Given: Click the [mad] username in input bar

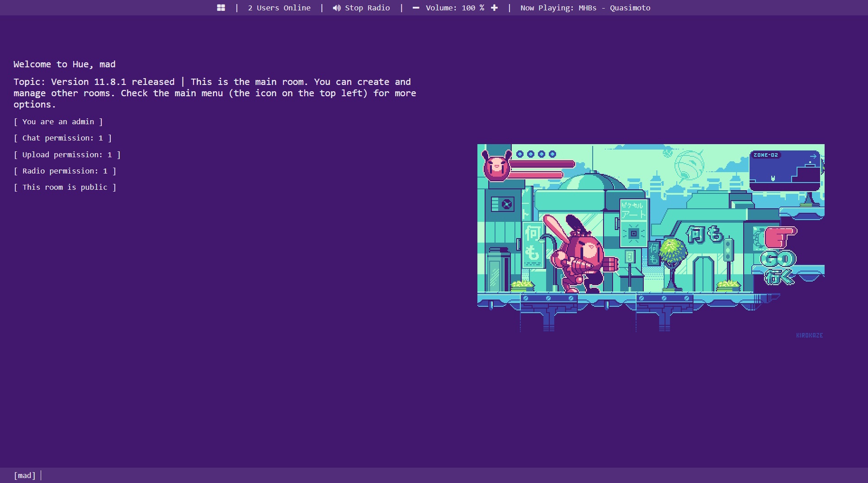Looking at the screenshot, I should click(24, 475).
